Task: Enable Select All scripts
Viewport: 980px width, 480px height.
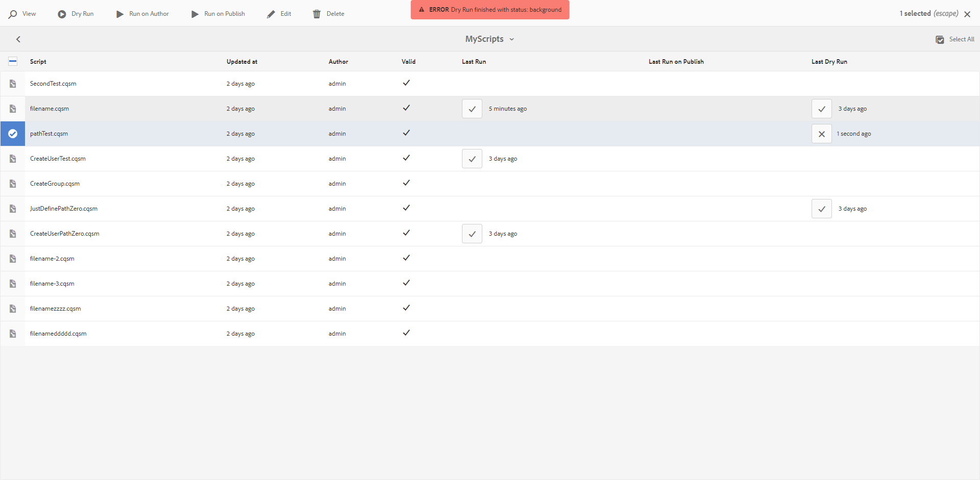Action: coord(940,39)
